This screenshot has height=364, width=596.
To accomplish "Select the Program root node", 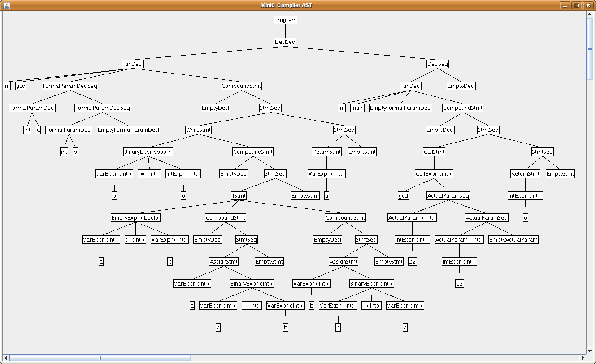I will (x=285, y=20).
